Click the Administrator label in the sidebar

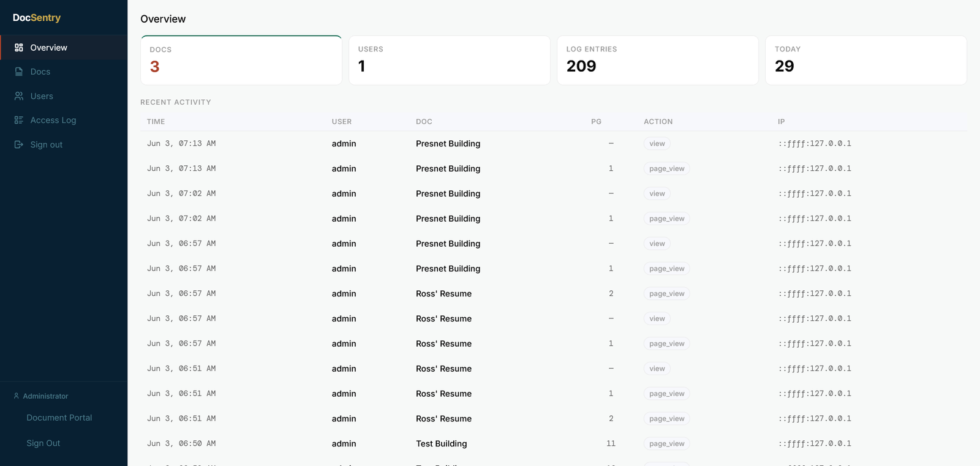(45, 396)
